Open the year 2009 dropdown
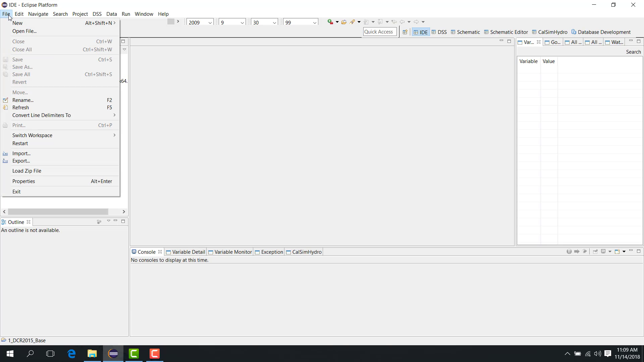 (x=210, y=22)
